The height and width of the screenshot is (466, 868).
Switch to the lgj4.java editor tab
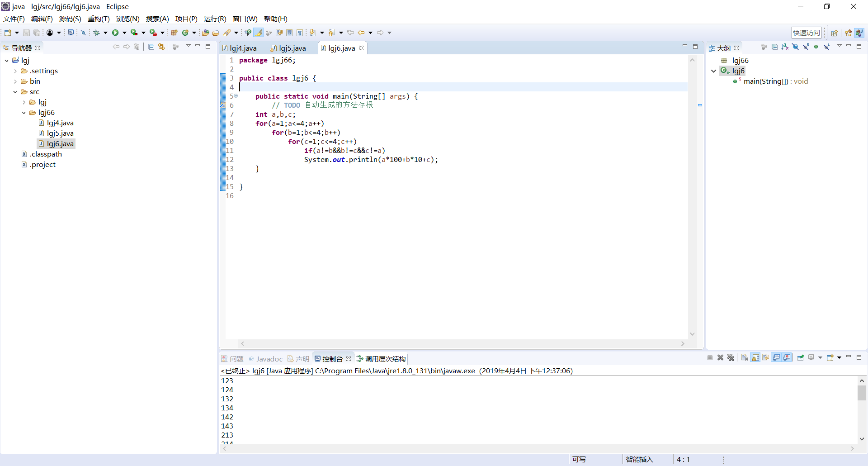click(x=243, y=48)
